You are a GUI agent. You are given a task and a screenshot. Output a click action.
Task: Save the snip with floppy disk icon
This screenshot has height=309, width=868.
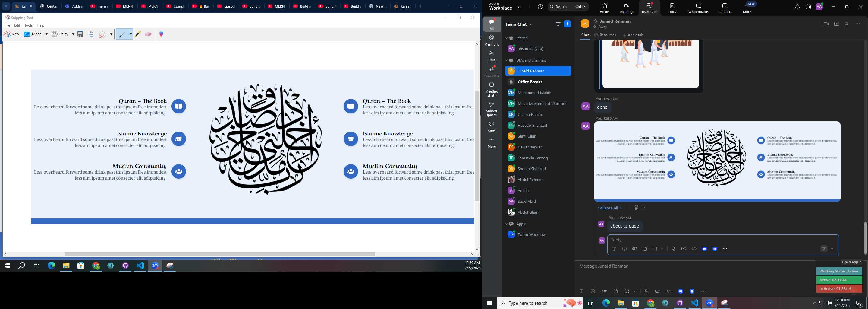click(x=80, y=34)
